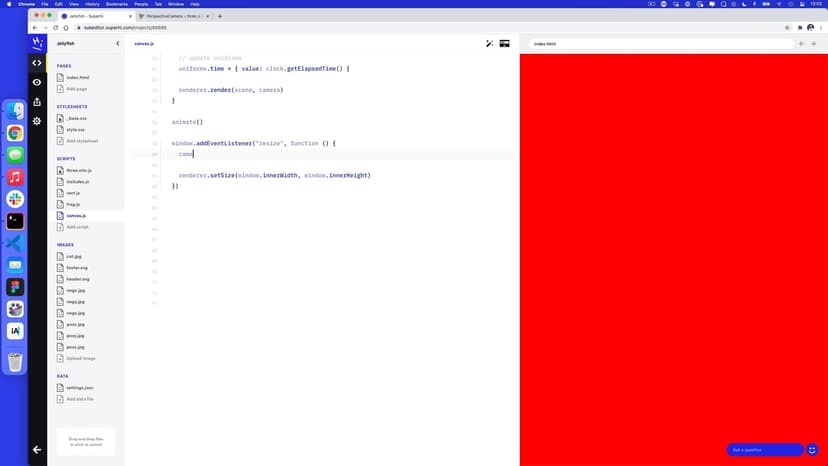Open index.html in the file list

coord(78,77)
